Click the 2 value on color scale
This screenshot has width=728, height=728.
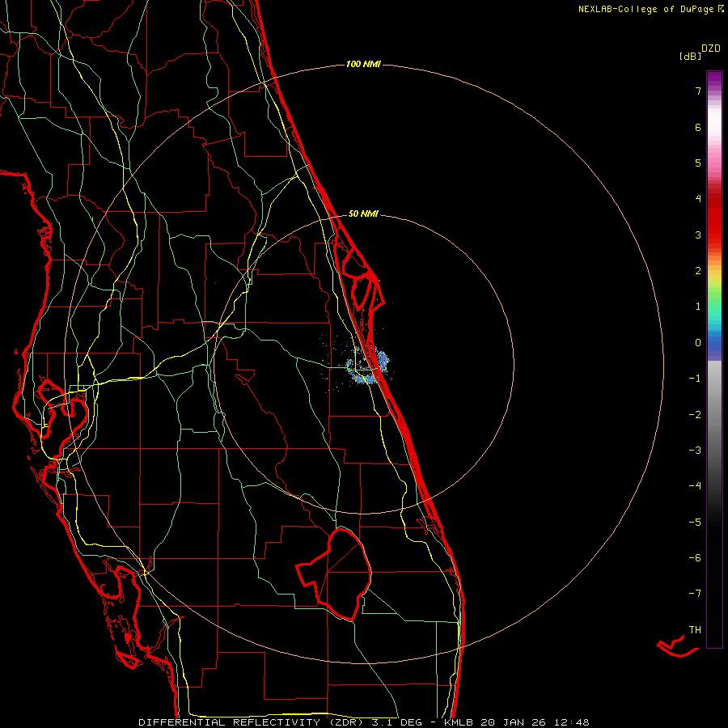pyautogui.click(x=698, y=271)
